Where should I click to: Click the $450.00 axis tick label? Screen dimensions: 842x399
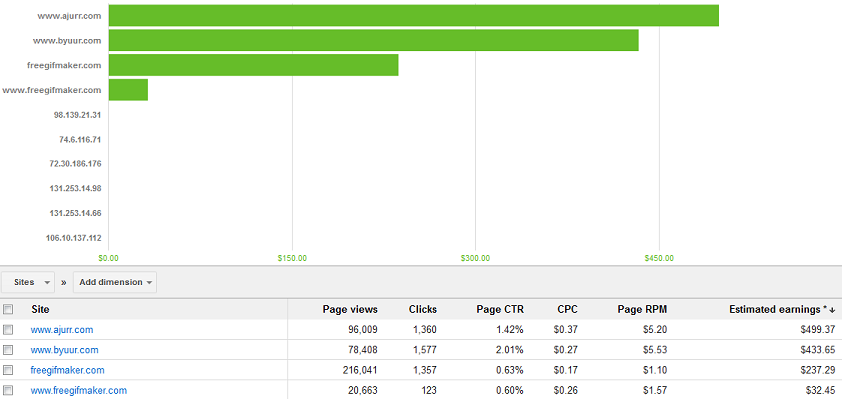click(x=659, y=258)
